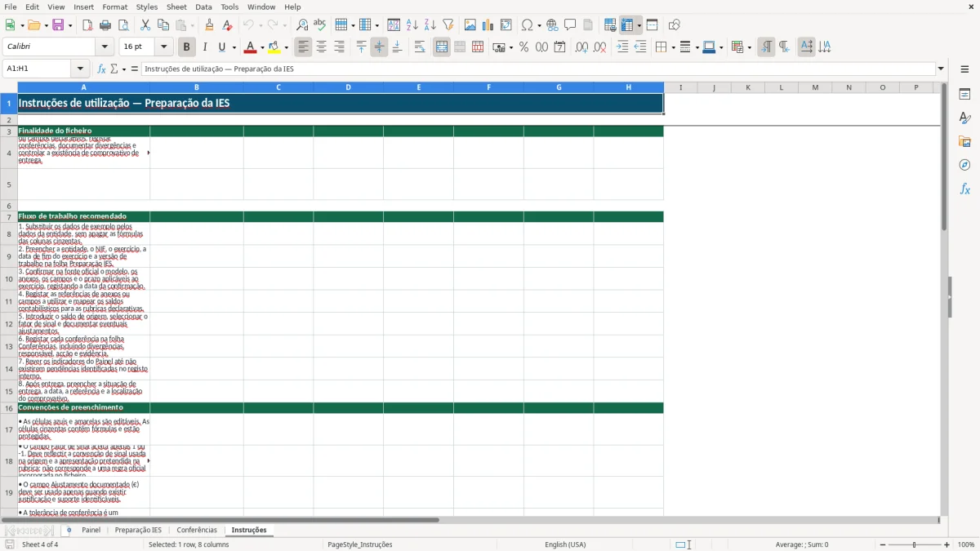980x551 pixels.
Task: Zoom in with the plus button
Action: (x=947, y=544)
